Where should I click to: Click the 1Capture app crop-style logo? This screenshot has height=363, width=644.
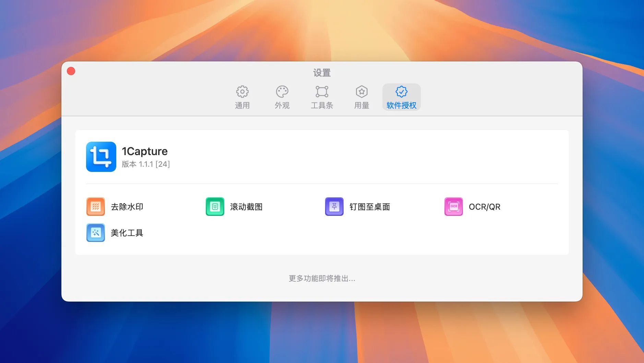[x=101, y=157]
